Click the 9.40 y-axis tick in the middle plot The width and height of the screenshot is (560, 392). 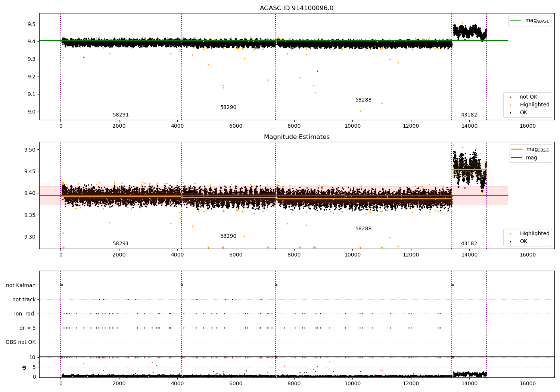click(x=30, y=193)
